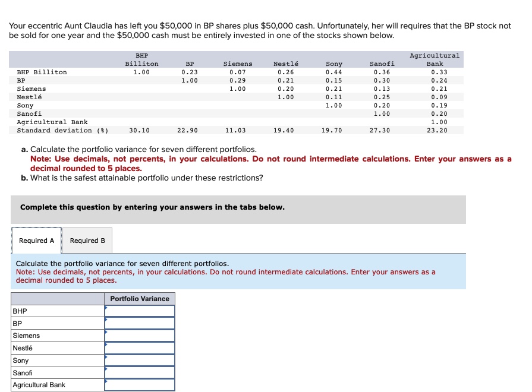Click the BHP Billiton–BP correlation 0.23

(190, 72)
